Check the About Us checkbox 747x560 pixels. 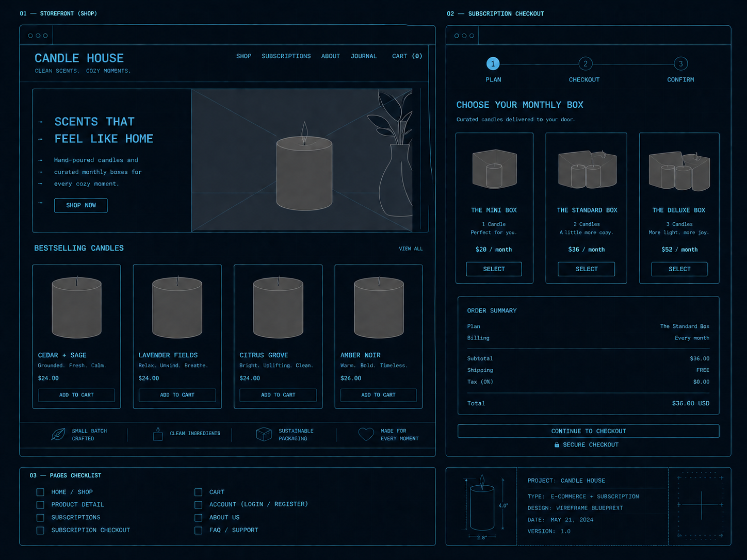[198, 517]
